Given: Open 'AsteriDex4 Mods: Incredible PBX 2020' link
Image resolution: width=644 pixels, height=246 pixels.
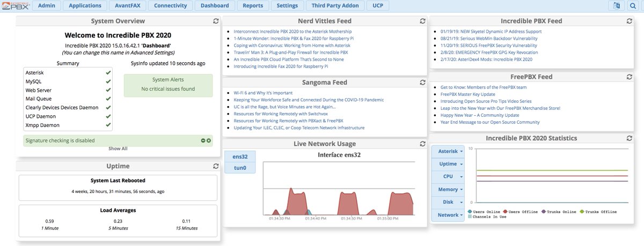Looking at the screenshot, I should click(486, 59).
